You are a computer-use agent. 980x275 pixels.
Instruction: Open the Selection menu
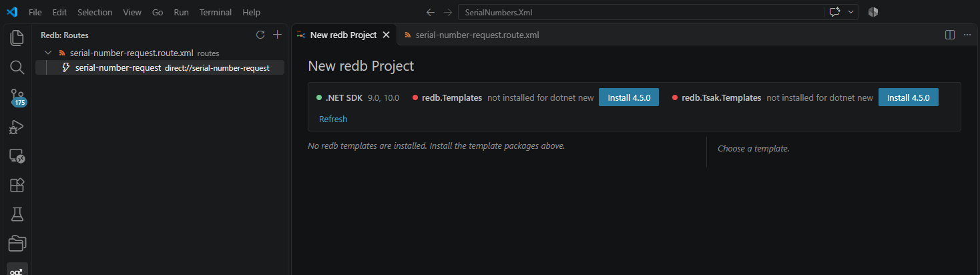(95, 12)
